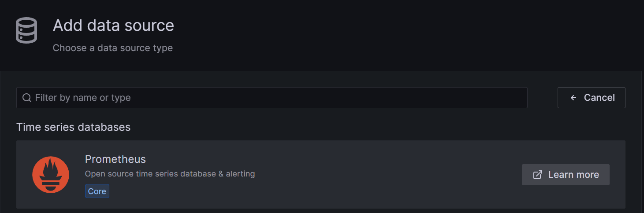The image size is (644, 213).
Task: Choose the Prometheus data source title
Action: (x=115, y=159)
